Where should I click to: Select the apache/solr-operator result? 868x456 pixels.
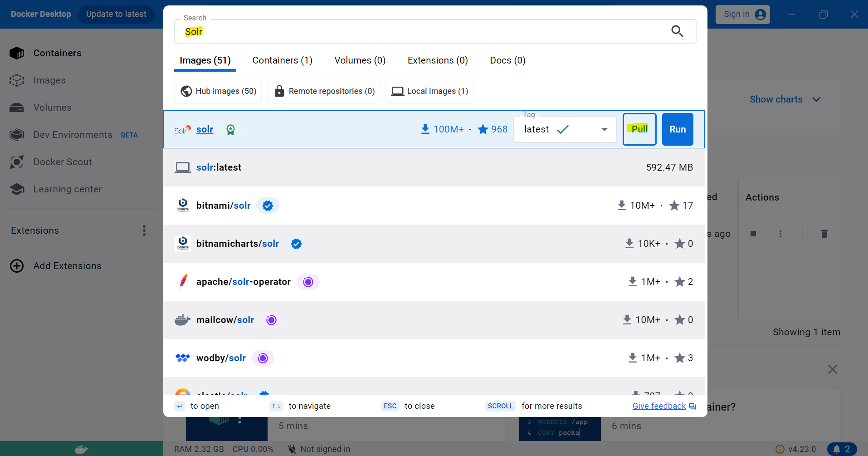pos(434,282)
